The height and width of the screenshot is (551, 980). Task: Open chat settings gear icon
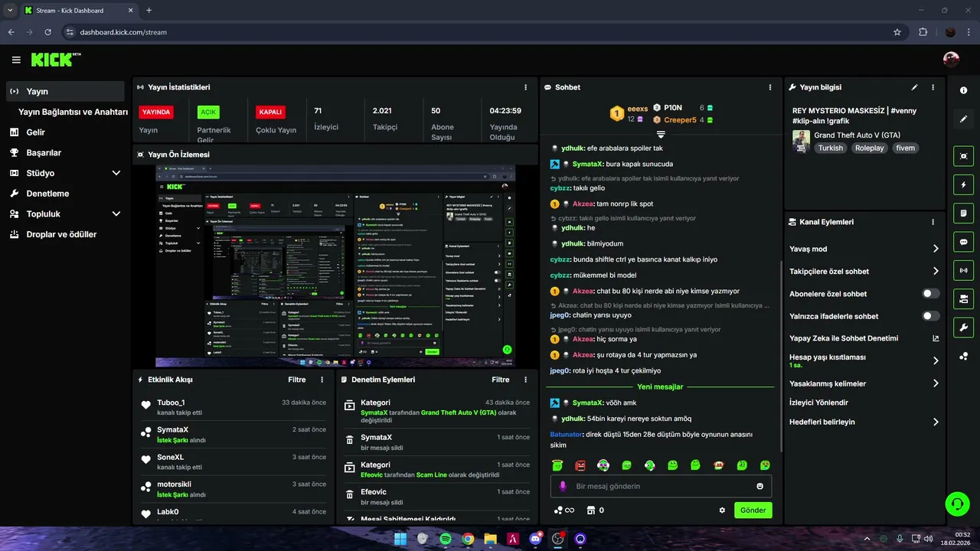tap(722, 510)
